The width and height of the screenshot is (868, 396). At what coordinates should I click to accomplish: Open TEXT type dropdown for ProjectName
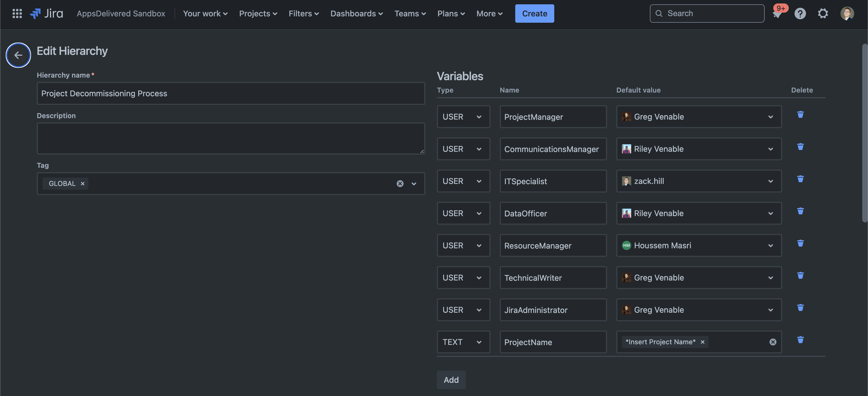coord(463,342)
